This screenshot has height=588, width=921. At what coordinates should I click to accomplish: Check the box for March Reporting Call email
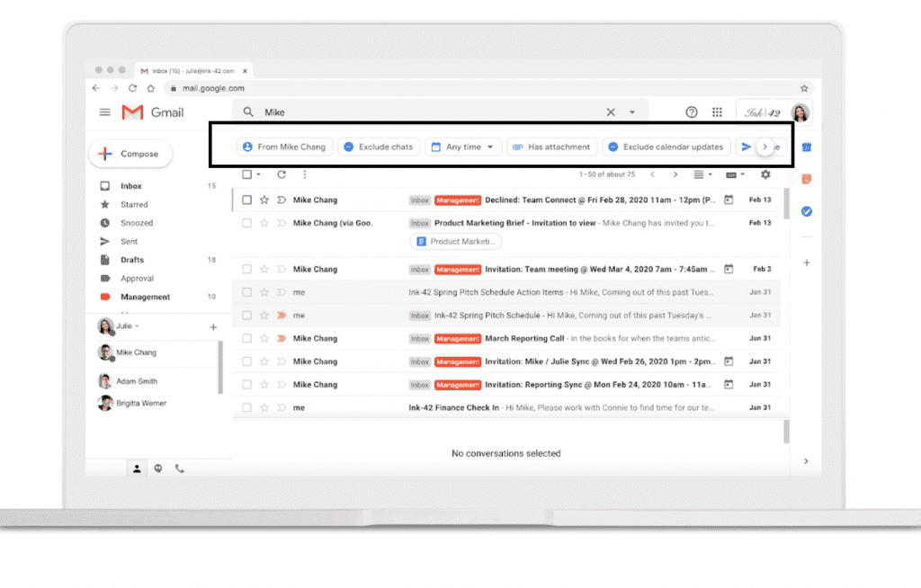point(246,338)
